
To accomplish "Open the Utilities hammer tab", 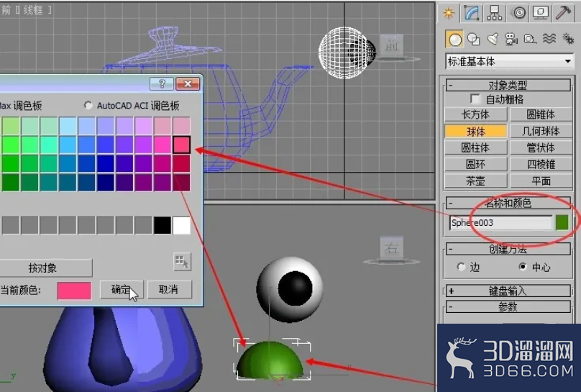I will 563,13.
